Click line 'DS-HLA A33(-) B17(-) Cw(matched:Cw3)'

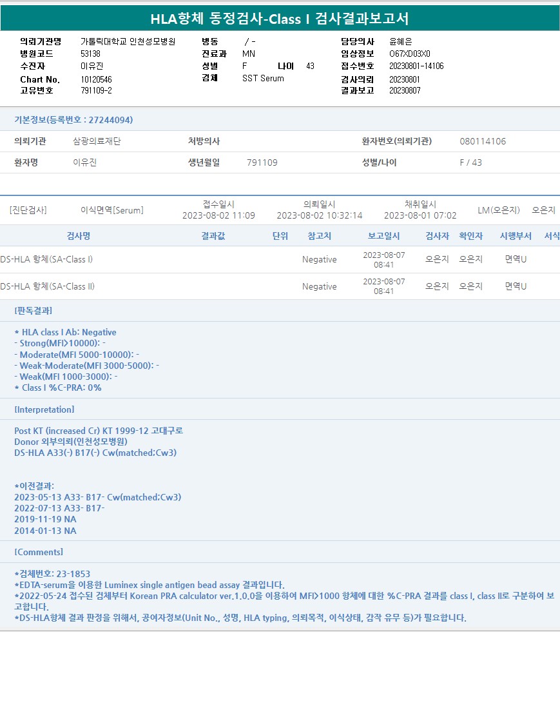[x=95, y=453]
